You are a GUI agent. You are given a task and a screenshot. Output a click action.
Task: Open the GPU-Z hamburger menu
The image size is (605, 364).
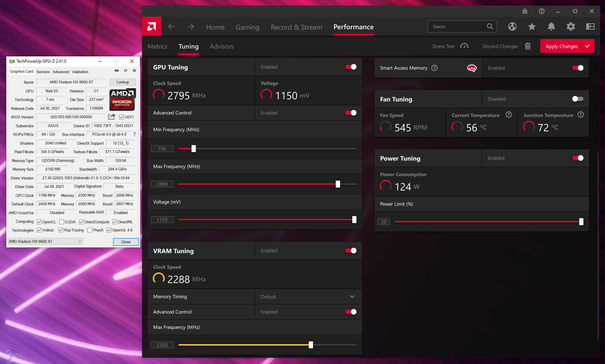click(134, 71)
